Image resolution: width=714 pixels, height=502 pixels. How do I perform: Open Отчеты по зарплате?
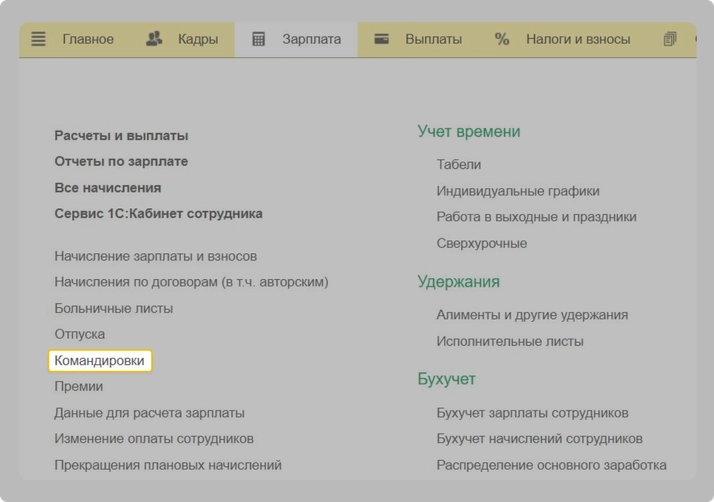(x=121, y=161)
